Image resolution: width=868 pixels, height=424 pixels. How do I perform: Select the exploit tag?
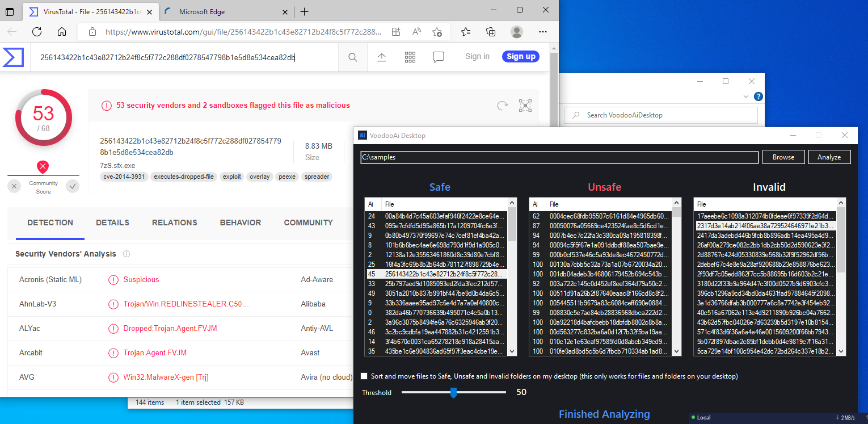tap(232, 177)
